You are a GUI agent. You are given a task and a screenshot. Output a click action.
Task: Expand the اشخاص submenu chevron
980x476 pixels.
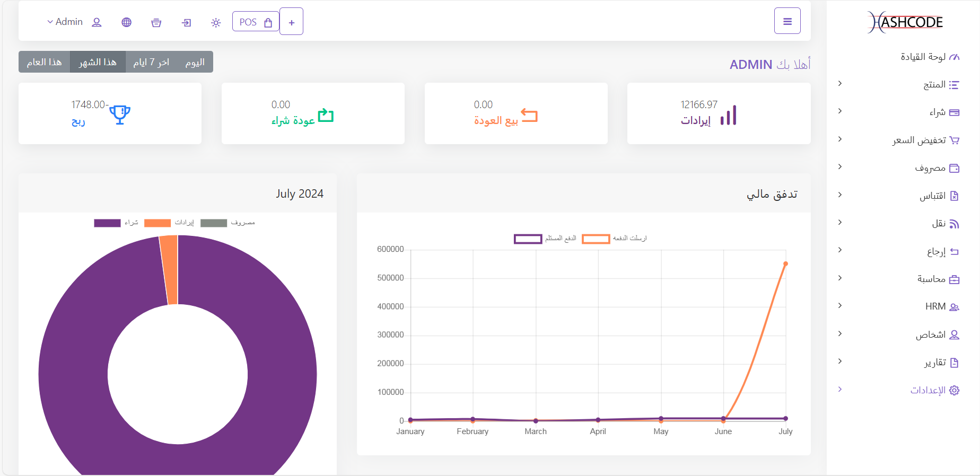[840, 333]
